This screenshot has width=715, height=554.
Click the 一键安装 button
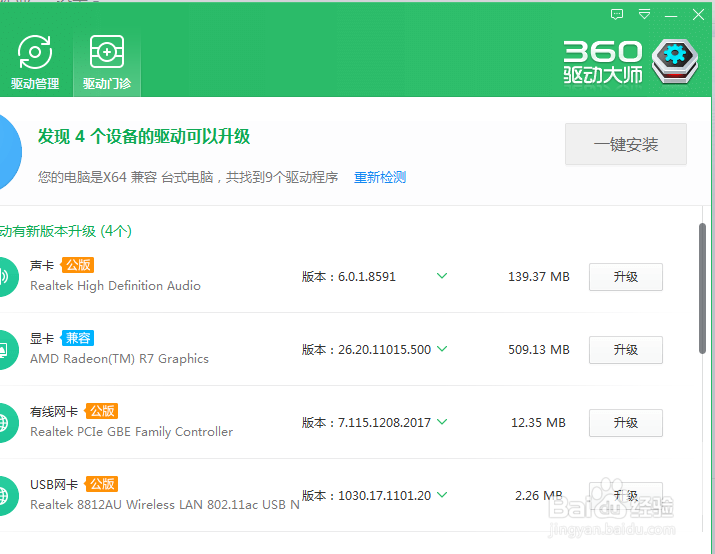tap(626, 144)
